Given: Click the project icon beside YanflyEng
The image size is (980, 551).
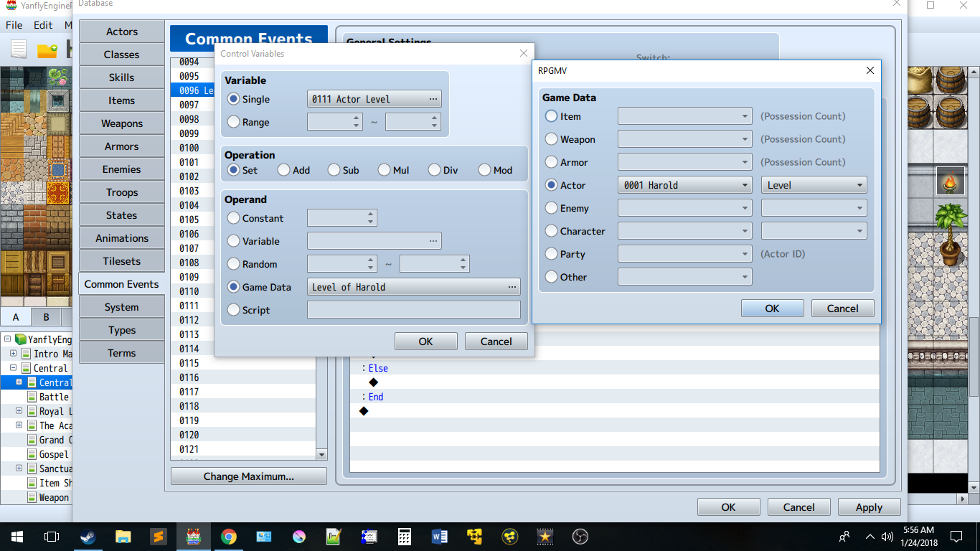Looking at the screenshot, I should [21, 339].
